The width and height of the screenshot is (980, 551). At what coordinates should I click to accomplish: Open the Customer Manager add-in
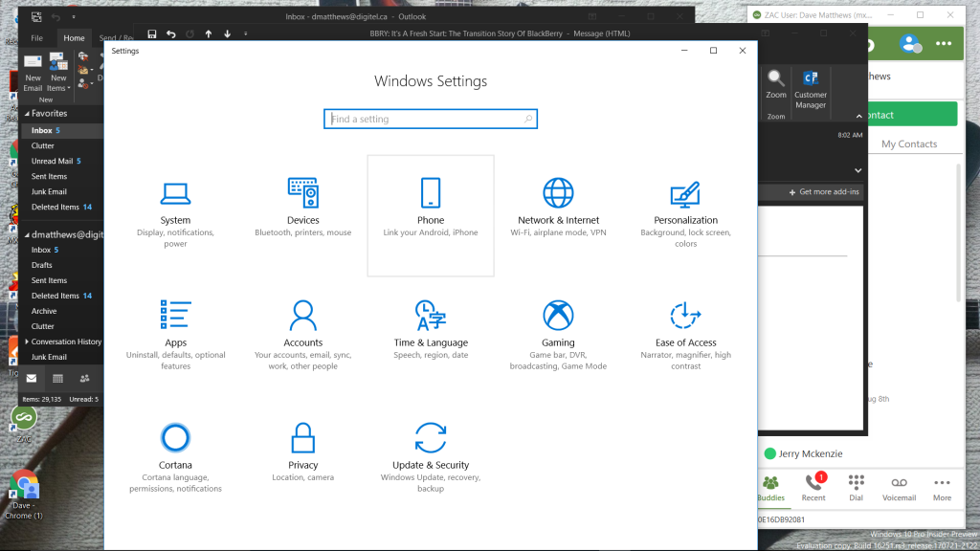pyautogui.click(x=811, y=89)
